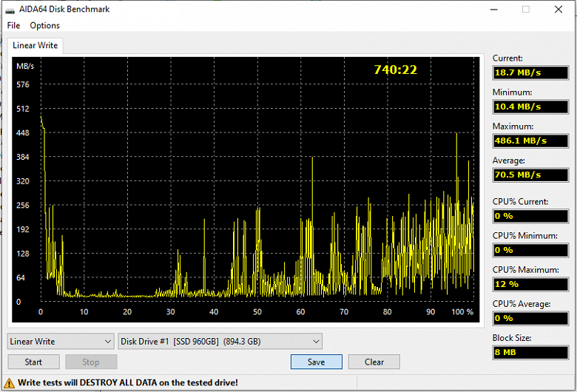The height and width of the screenshot is (392, 577).
Task: Click the Current speed value field
Action: [x=530, y=72]
